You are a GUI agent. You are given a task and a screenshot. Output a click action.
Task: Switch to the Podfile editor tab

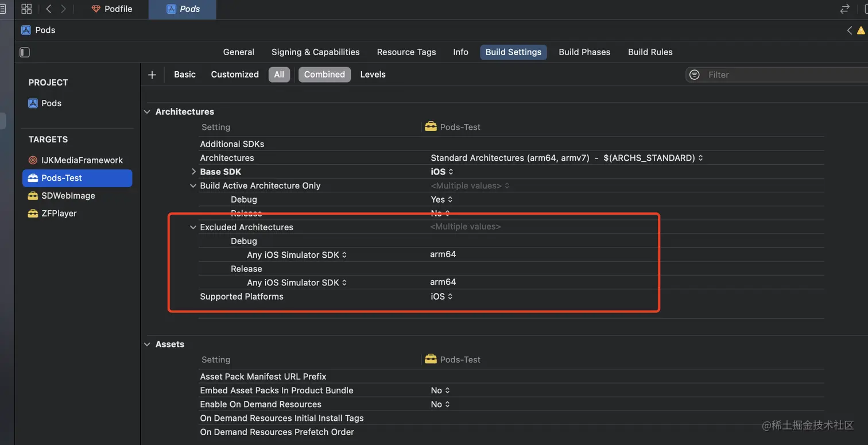click(x=112, y=9)
